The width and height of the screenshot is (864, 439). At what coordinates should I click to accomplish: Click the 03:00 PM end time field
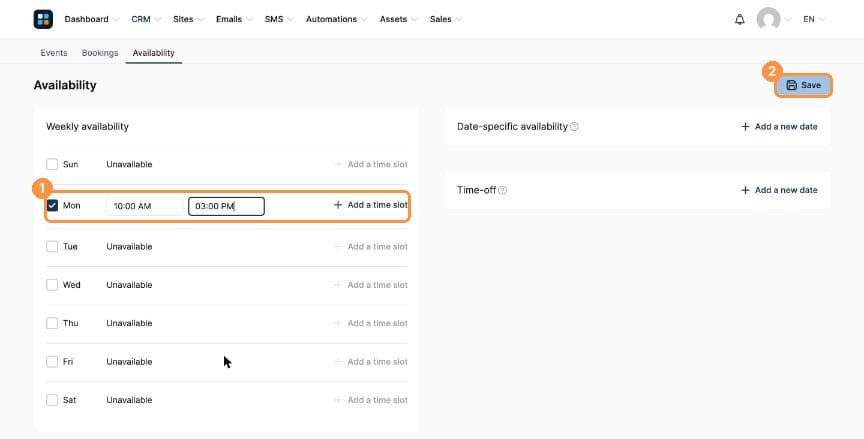[226, 206]
